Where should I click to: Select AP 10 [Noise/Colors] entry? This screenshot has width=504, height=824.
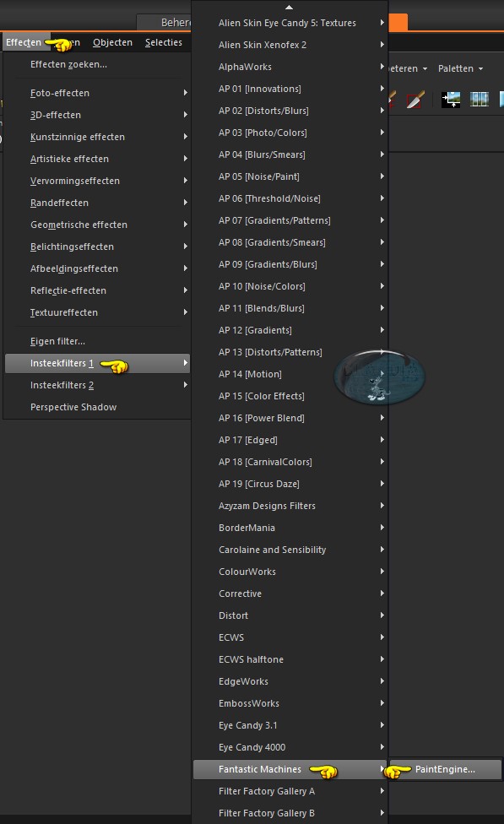click(290, 286)
